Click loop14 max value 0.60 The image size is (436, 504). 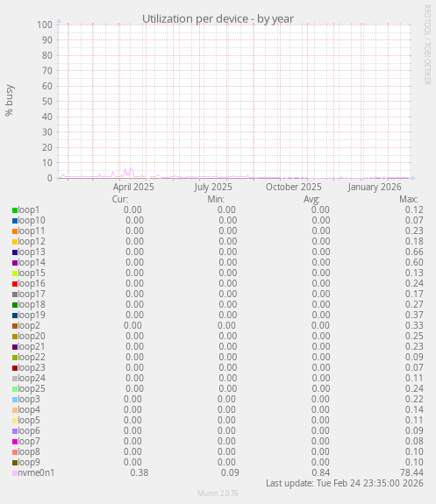pyautogui.click(x=414, y=263)
